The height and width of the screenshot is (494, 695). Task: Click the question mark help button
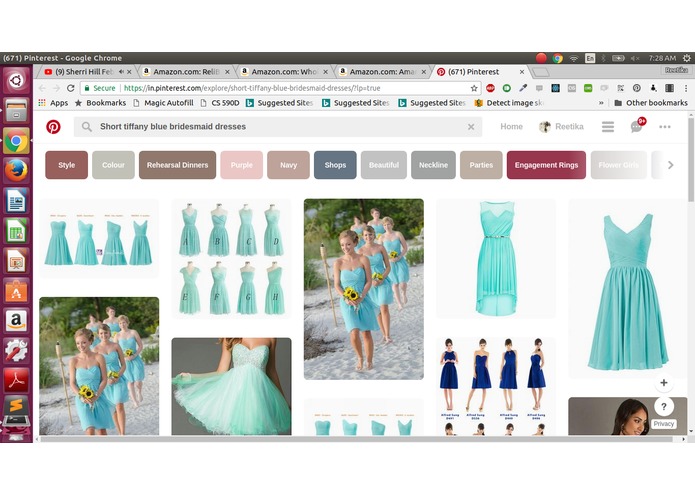[664, 406]
